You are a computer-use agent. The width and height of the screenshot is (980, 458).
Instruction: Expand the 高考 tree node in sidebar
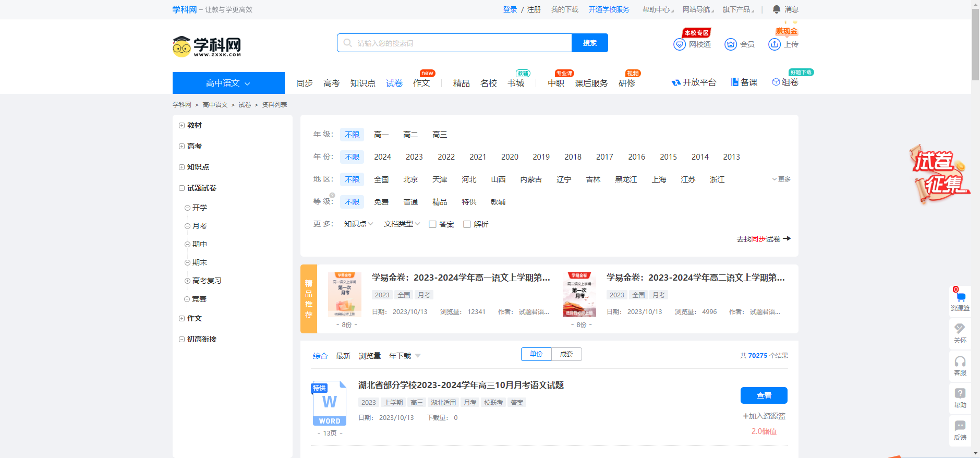tap(182, 146)
